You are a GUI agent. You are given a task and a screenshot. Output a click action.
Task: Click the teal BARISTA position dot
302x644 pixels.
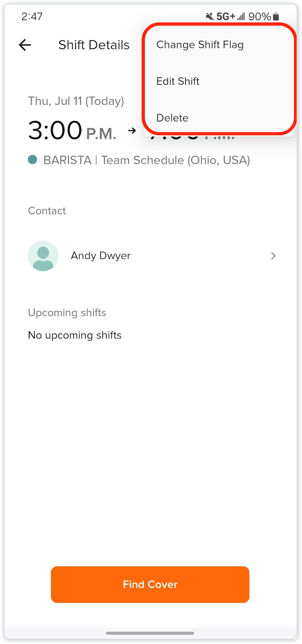[x=32, y=160]
